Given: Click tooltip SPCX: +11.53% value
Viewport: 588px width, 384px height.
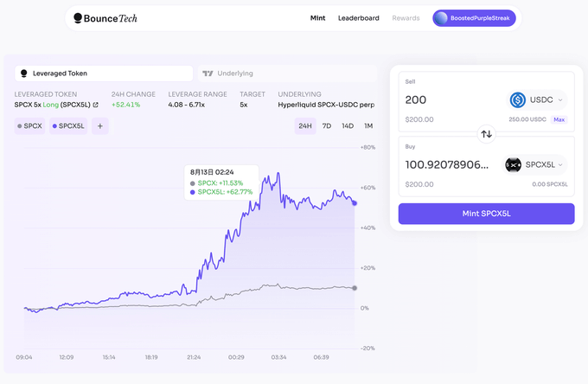Looking at the screenshot, I should pyautogui.click(x=220, y=183).
